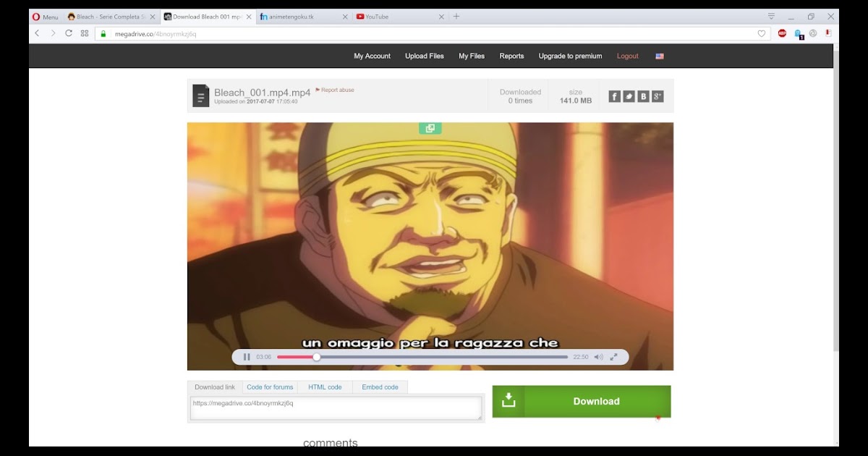This screenshot has width=868, height=456.
Task: Open My Files in the site menu
Action: (x=472, y=56)
